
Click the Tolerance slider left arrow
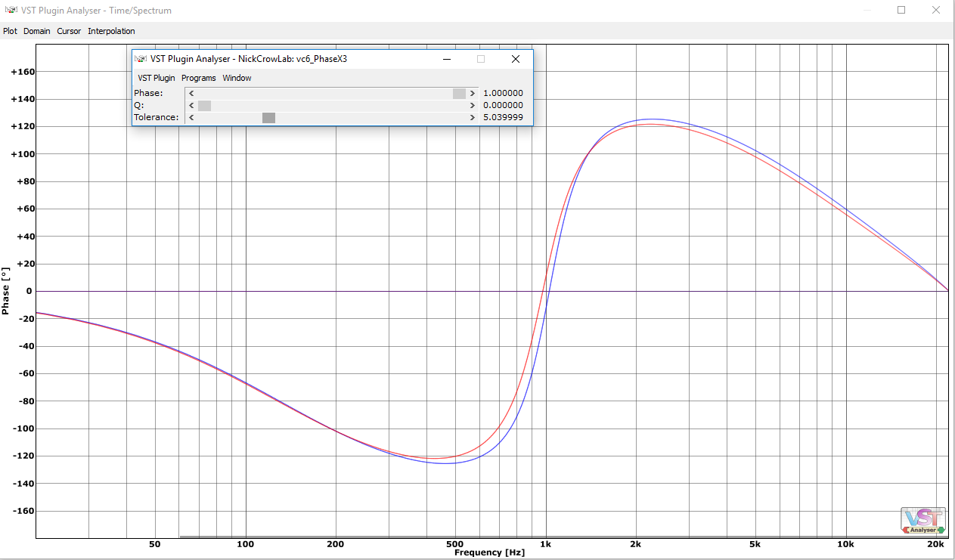click(191, 118)
